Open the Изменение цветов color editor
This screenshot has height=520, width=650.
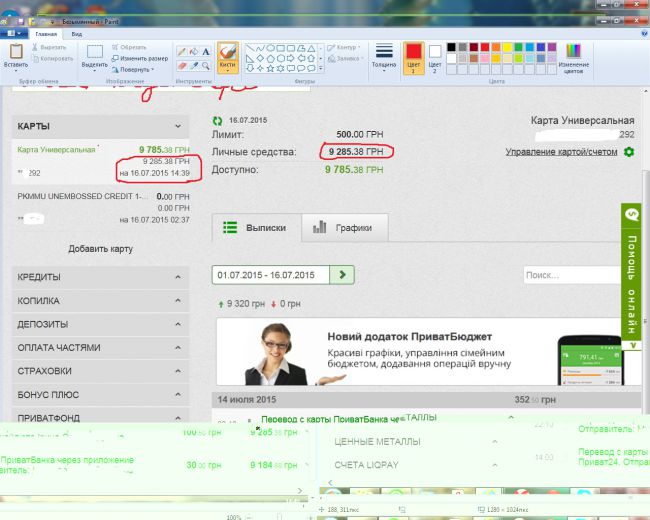coord(573,57)
